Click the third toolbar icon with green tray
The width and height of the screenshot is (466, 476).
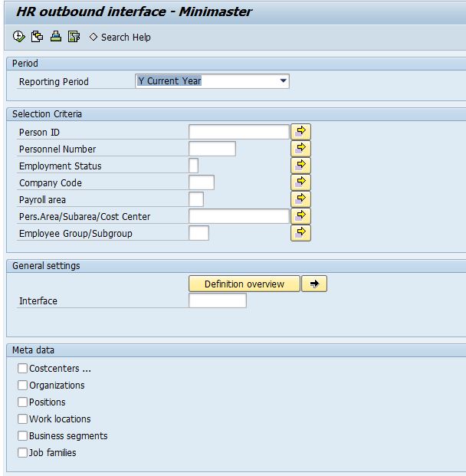55,37
